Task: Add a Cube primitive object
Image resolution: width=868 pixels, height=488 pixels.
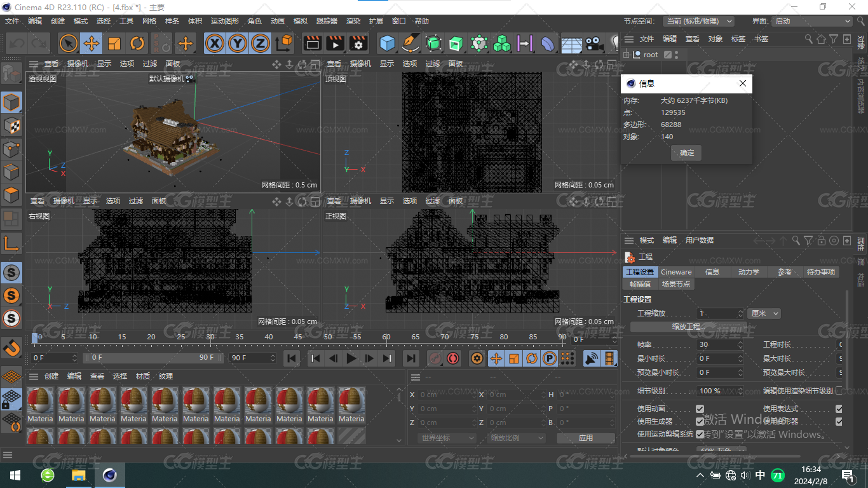Action: tap(387, 43)
